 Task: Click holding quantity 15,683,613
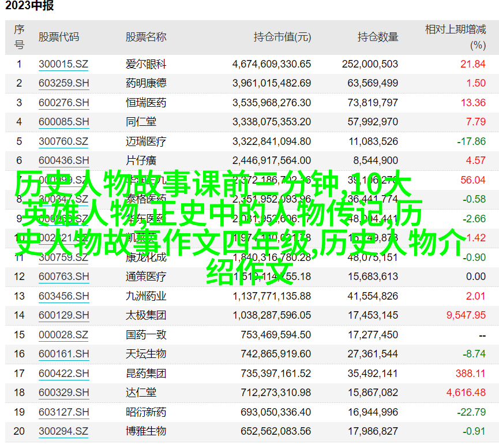373,277
